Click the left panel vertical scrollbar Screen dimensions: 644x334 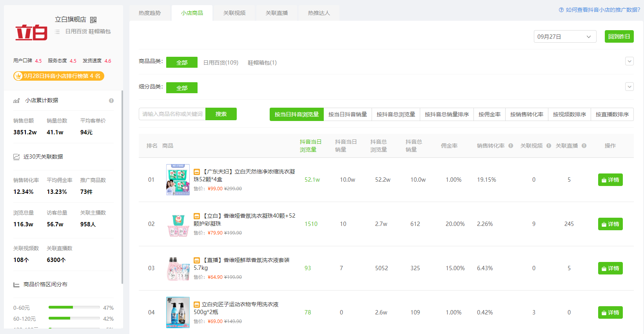122,187
